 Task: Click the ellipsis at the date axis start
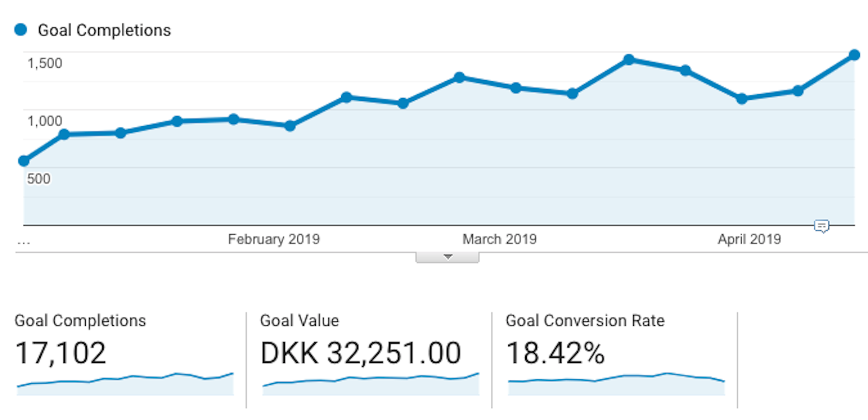coord(23,242)
